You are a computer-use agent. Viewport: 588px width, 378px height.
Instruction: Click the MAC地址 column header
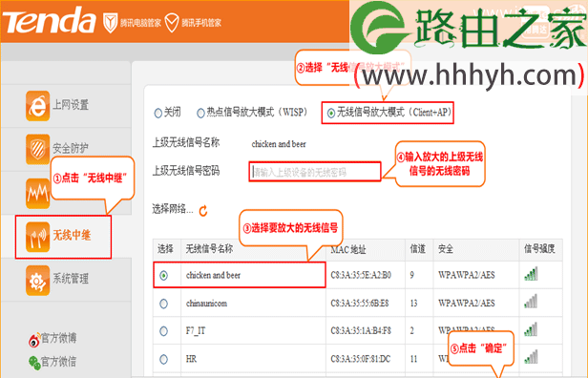[x=348, y=250]
